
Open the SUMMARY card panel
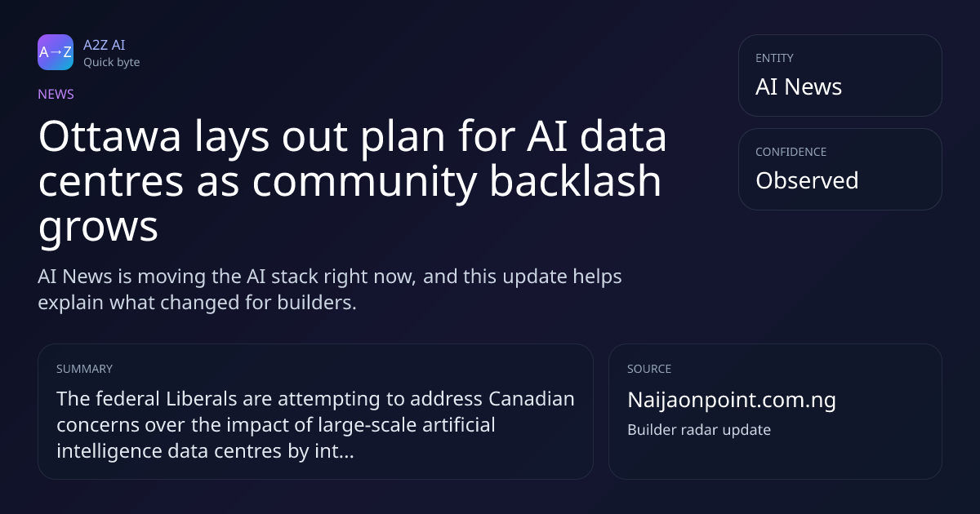click(x=315, y=411)
